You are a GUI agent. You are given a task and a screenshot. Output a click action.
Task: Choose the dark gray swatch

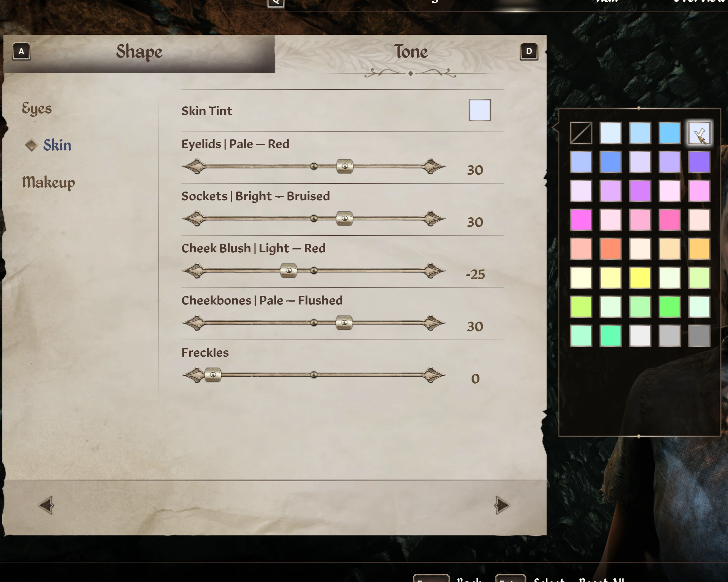tap(699, 336)
